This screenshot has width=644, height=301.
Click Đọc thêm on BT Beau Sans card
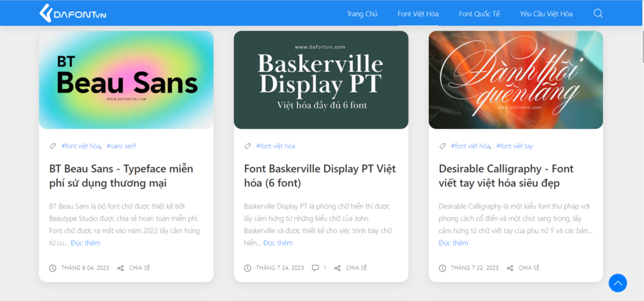click(x=86, y=242)
